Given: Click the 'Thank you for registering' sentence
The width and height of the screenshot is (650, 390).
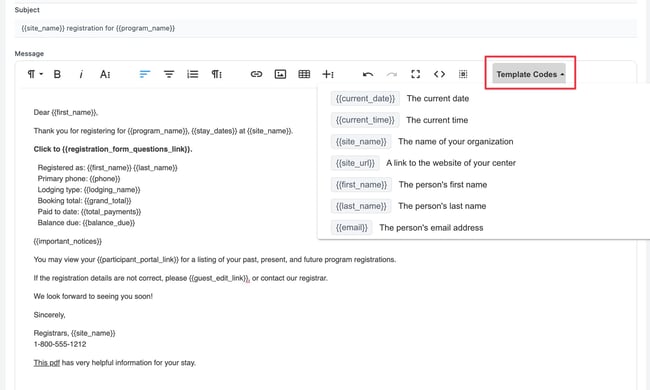Looking at the screenshot, I should point(163,131).
